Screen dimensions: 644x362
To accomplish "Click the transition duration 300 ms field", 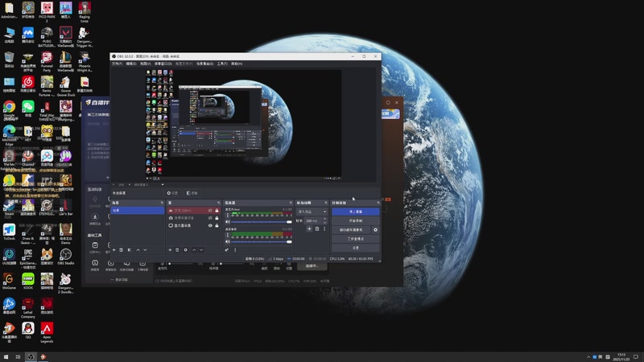I will click(314, 220).
